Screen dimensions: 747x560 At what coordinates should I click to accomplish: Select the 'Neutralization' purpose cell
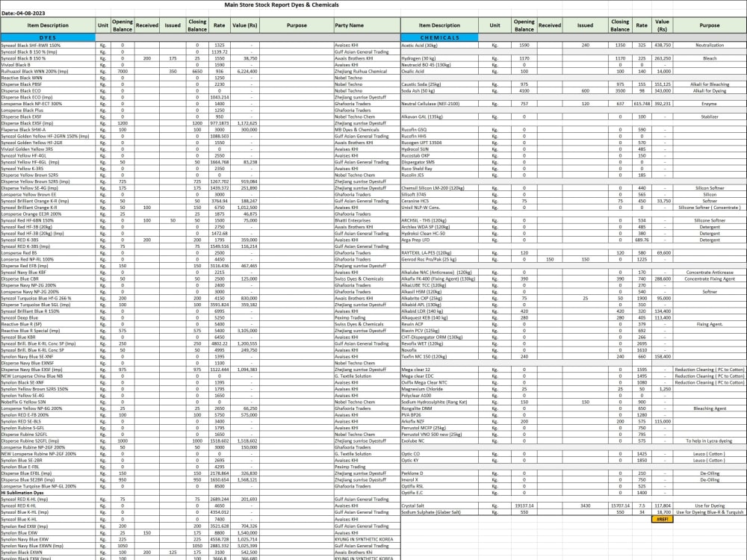[710, 46]
